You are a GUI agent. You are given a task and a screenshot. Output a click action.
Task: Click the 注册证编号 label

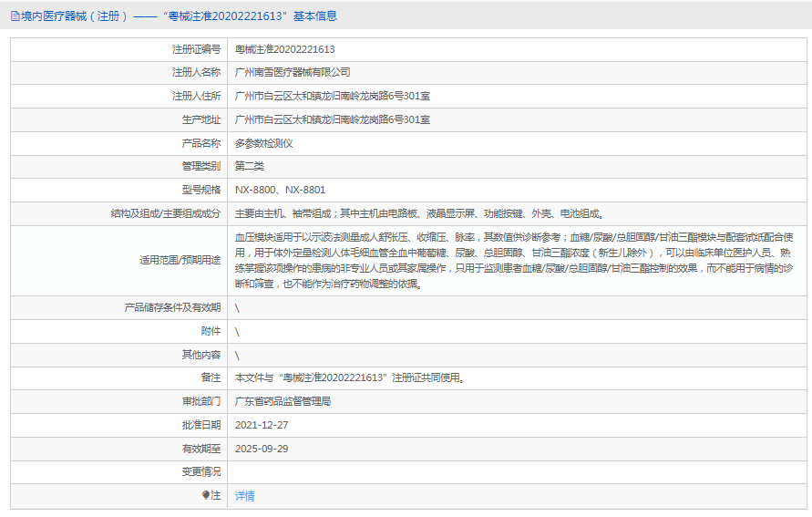click(196, 50)
